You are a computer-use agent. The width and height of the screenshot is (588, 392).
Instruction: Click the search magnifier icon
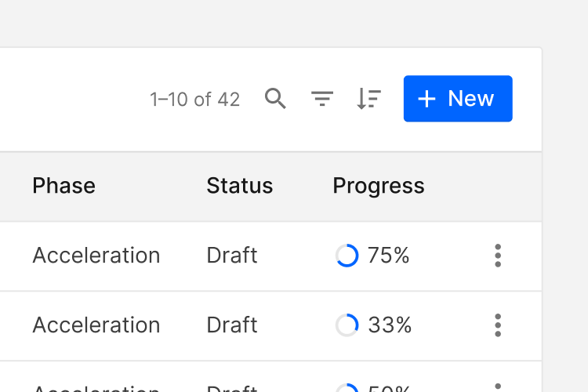coord(275,99)
